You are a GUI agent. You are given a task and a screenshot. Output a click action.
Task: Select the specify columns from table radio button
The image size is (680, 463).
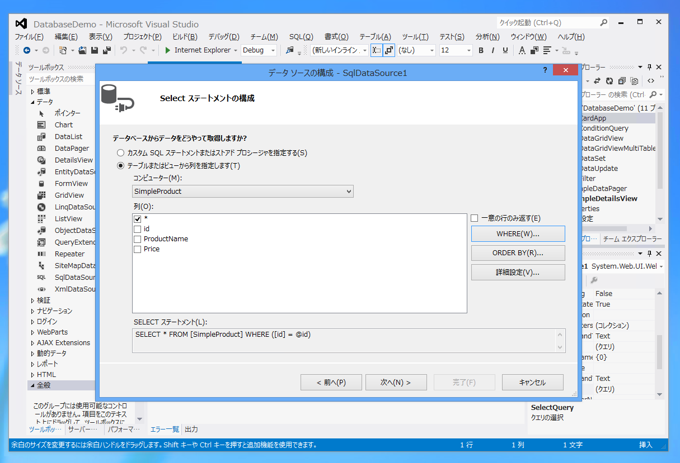click(x=121, y=166)
